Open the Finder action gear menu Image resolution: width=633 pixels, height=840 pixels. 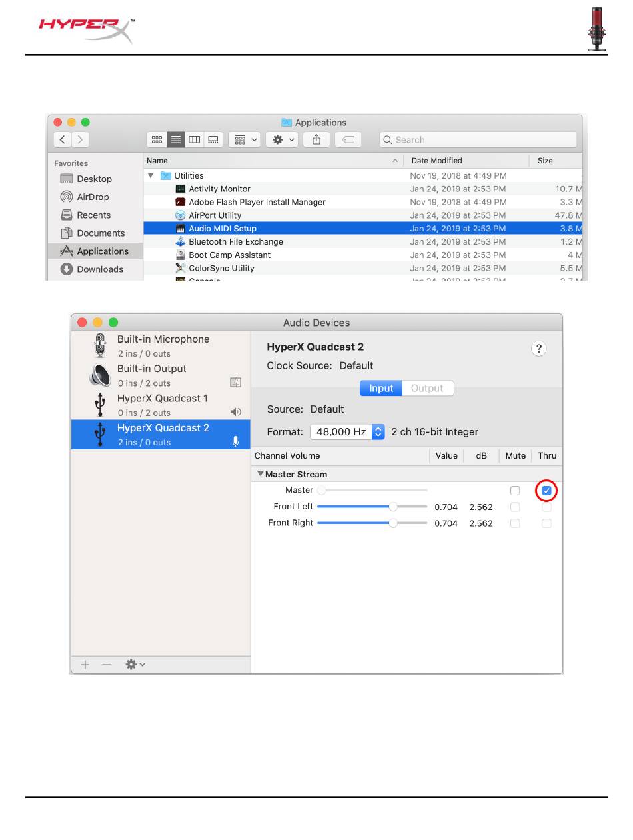click(281, 139)
